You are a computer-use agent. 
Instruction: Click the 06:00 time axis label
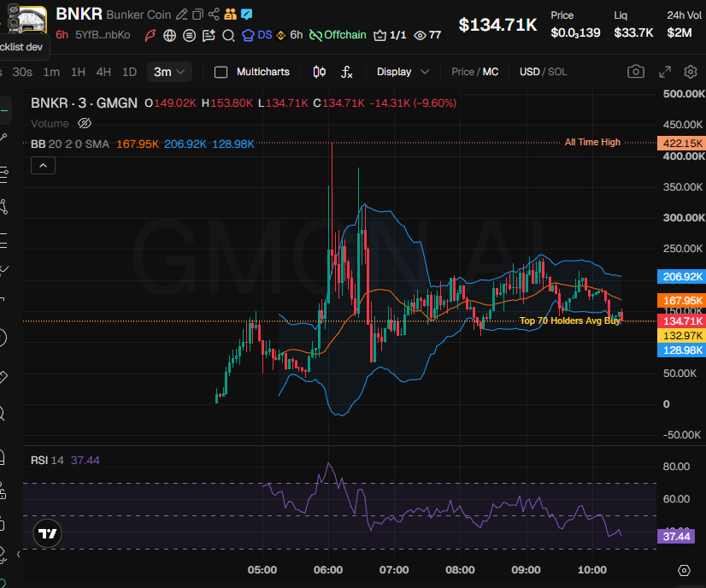point(328,570)
